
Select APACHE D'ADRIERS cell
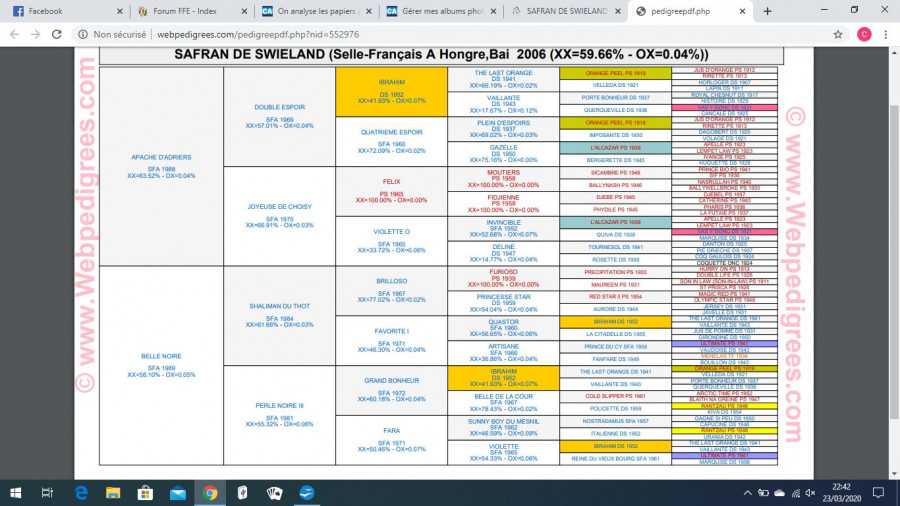(x=161, y=166)
